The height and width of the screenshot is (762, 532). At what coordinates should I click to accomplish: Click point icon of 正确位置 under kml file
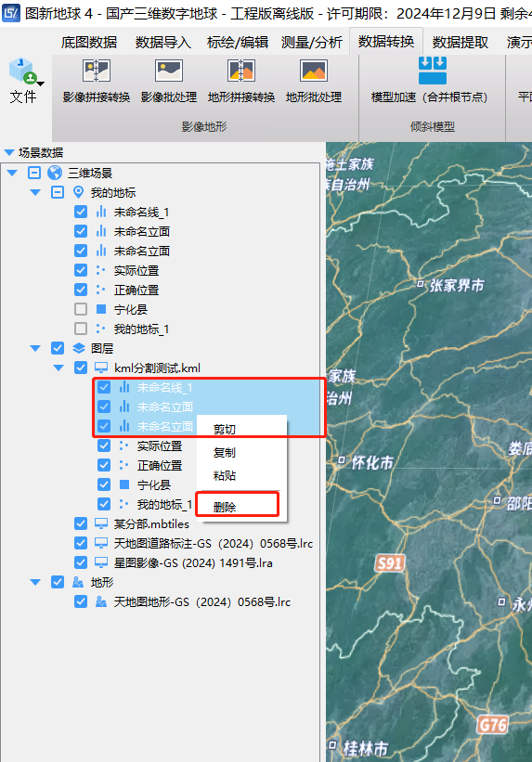pos(124,465)
